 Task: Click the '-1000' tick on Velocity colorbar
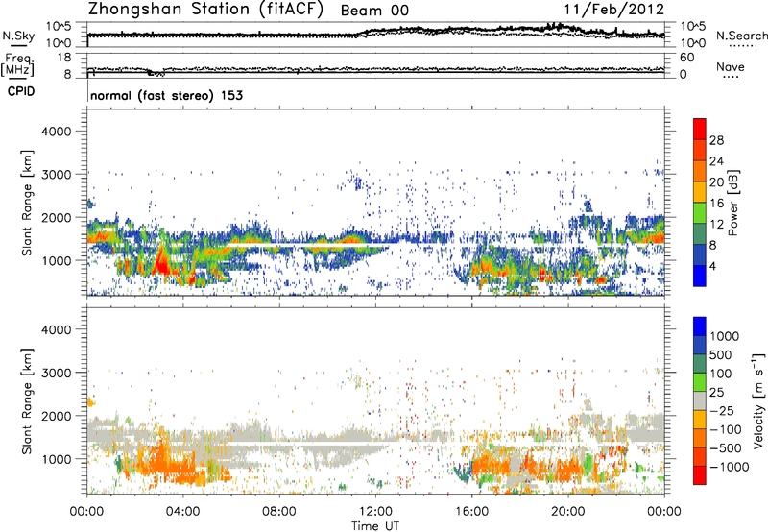pyautogui.click(x=729, y=467)
